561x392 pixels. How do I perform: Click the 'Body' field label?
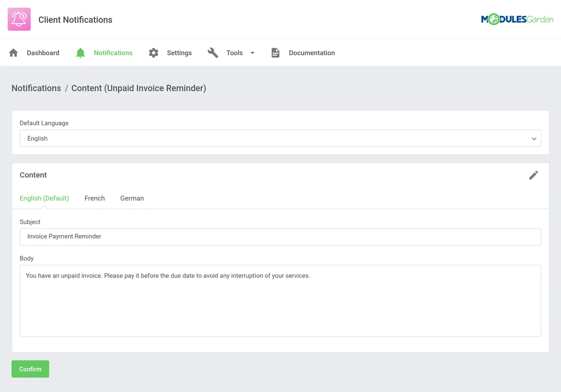click(26, 258)
